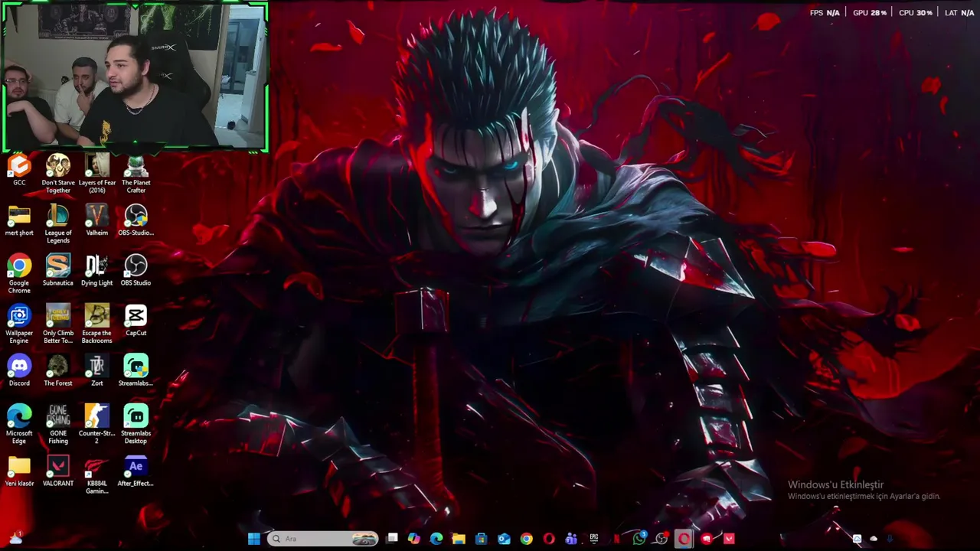Screen dimensions: 980x551
Task: Open Outlook from the taskbar
Action: coord(505,539)
